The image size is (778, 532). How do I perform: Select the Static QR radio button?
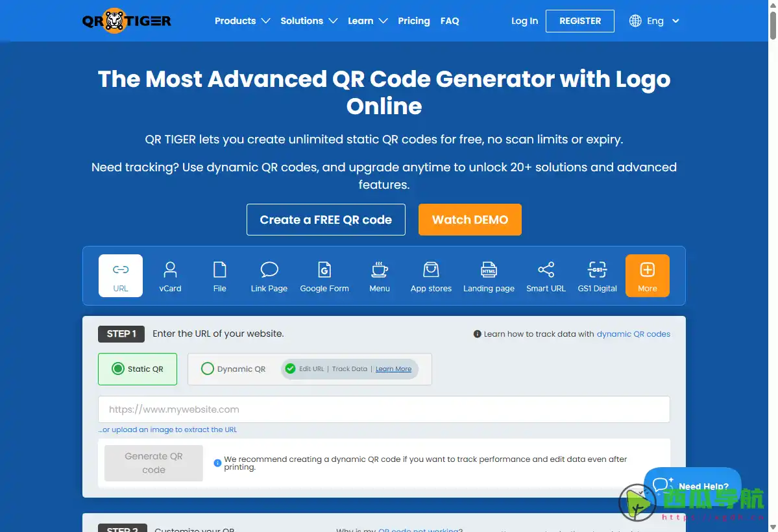click(x=118, y=369)
